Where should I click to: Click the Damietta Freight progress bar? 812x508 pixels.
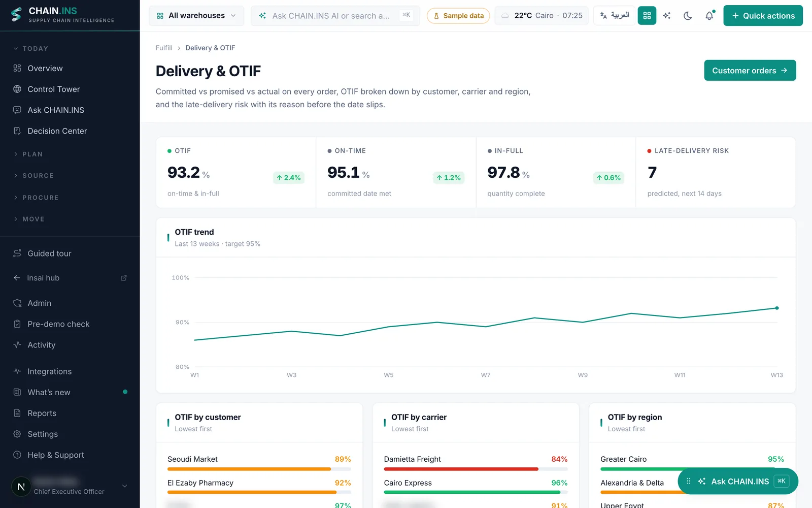click(476, 469)
